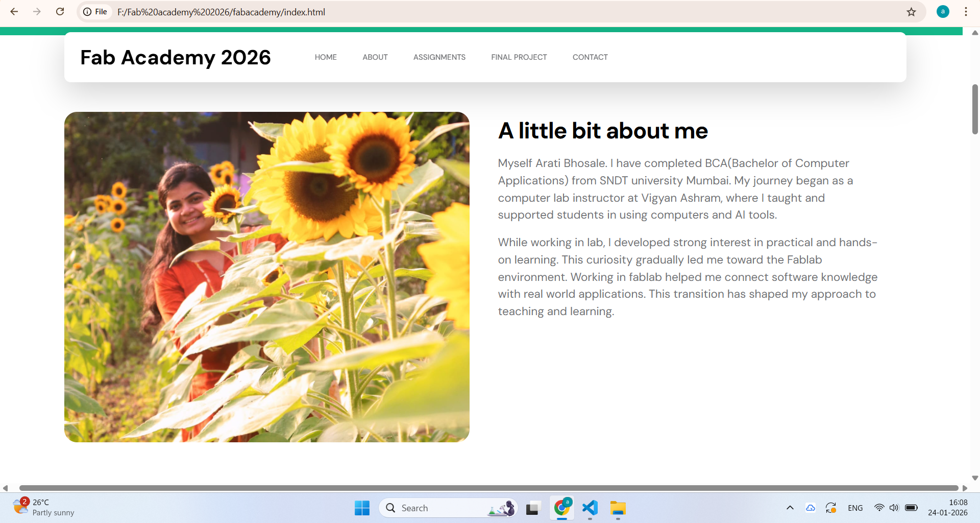Go back with the browser back arrow

point(14,12)
